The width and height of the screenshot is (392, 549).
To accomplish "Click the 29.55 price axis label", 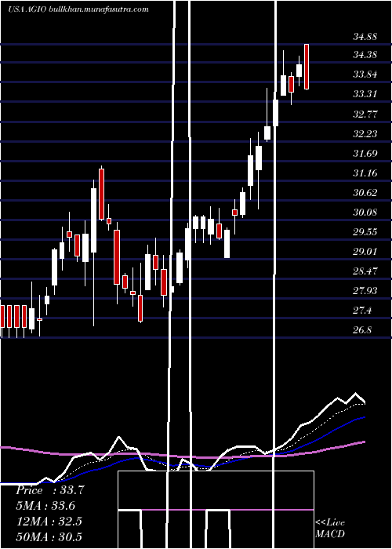I will [365, 232].
